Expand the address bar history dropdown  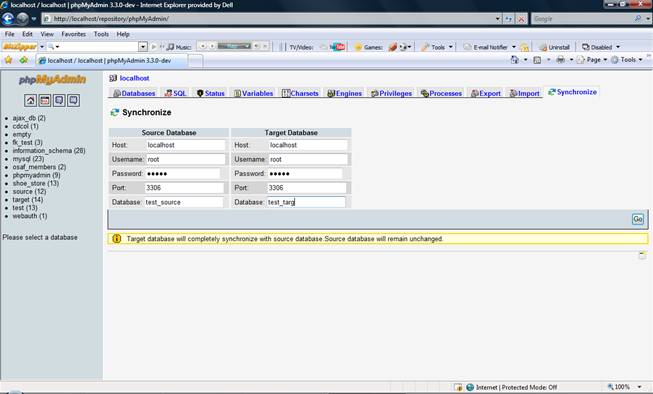pyautogui.click(x=498, y=19)
